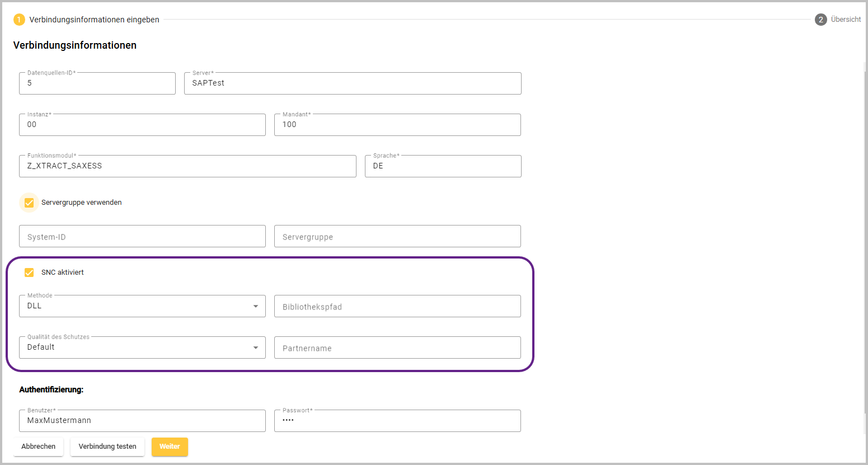This screenshot has height=465, width=868.
Task: Go to the Übersicht step label
Action: point(845,20)
